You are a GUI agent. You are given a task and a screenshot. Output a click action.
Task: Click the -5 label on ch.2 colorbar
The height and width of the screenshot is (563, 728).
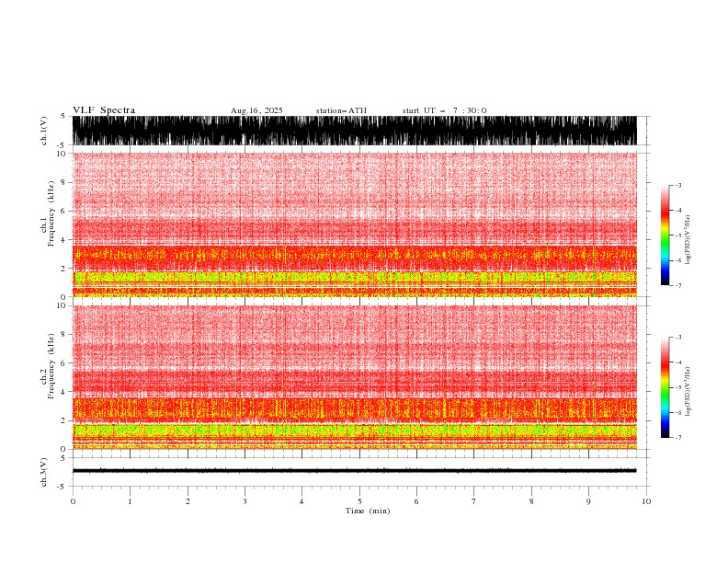[x=678, y=387]
